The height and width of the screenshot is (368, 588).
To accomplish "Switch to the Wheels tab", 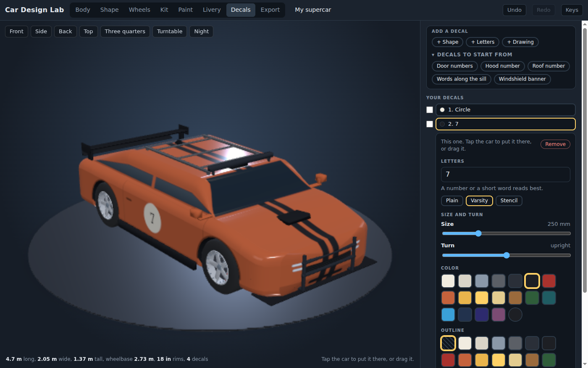I will pyautogui.click(x=139, y=10).
